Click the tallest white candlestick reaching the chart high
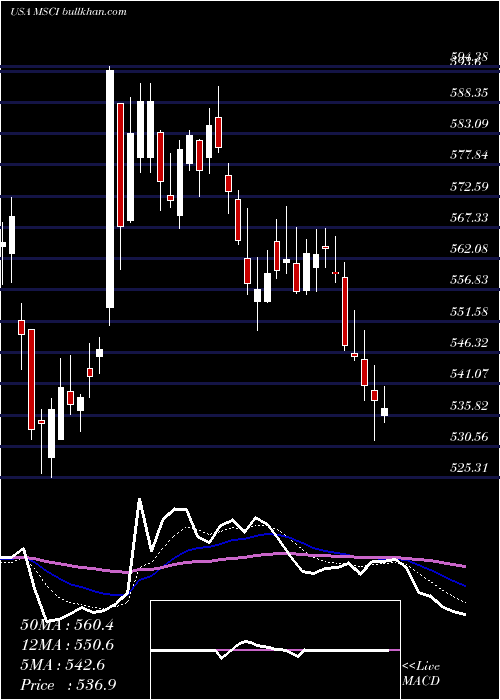 (110, 189)
